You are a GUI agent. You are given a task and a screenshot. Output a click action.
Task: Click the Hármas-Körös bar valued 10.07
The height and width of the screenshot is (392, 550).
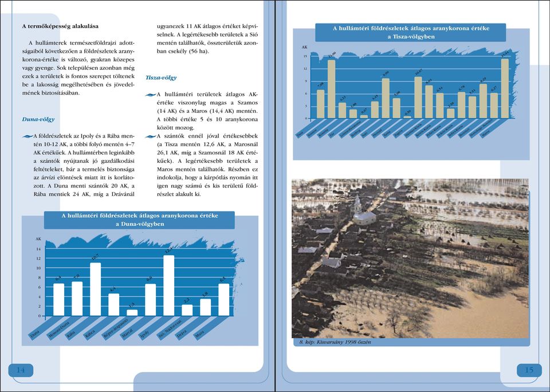[418, 97]
